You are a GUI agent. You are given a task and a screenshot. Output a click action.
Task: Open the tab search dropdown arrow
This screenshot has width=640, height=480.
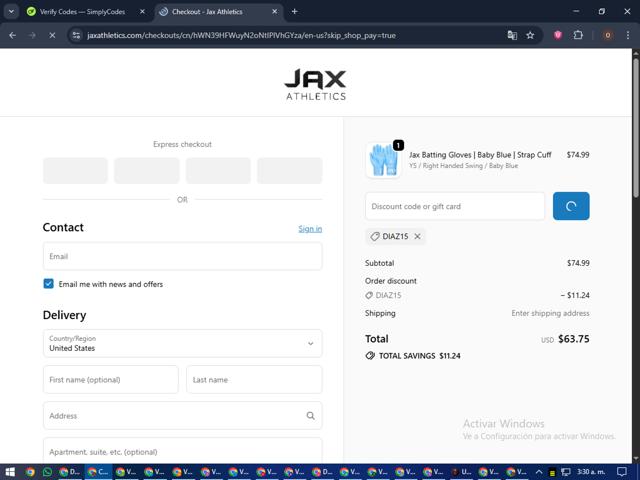coord(11,11)
